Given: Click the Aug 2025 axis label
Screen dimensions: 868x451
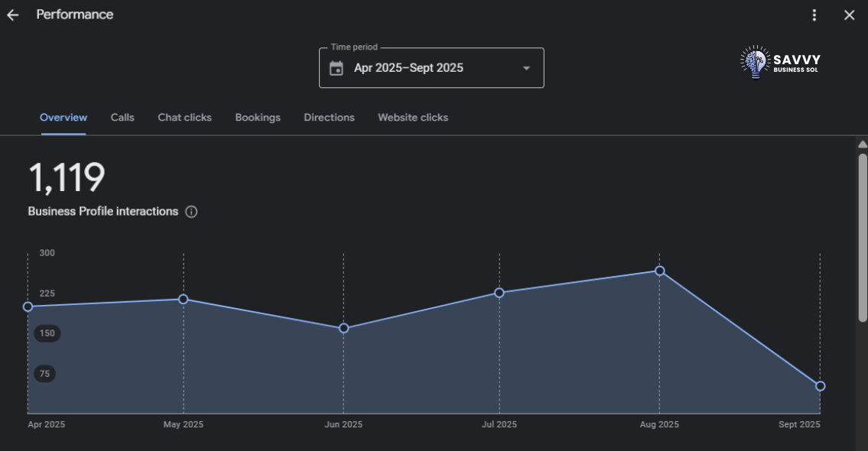Looking at the screenshot, I should 659,424.
